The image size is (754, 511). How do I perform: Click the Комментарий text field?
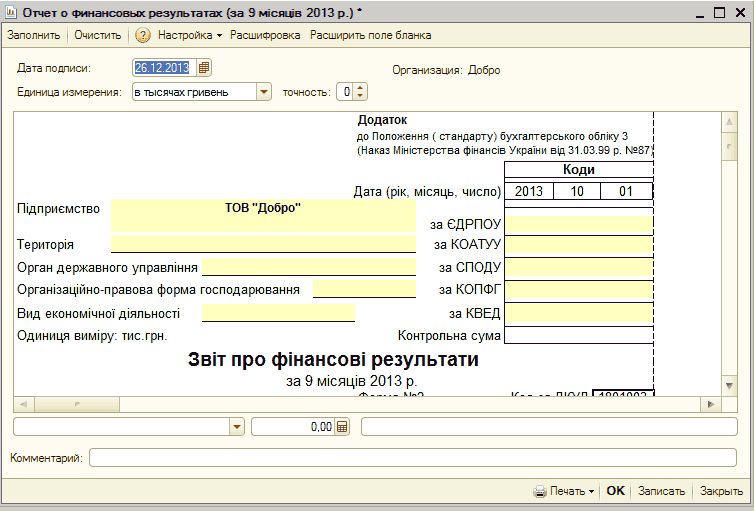point(412,458)
